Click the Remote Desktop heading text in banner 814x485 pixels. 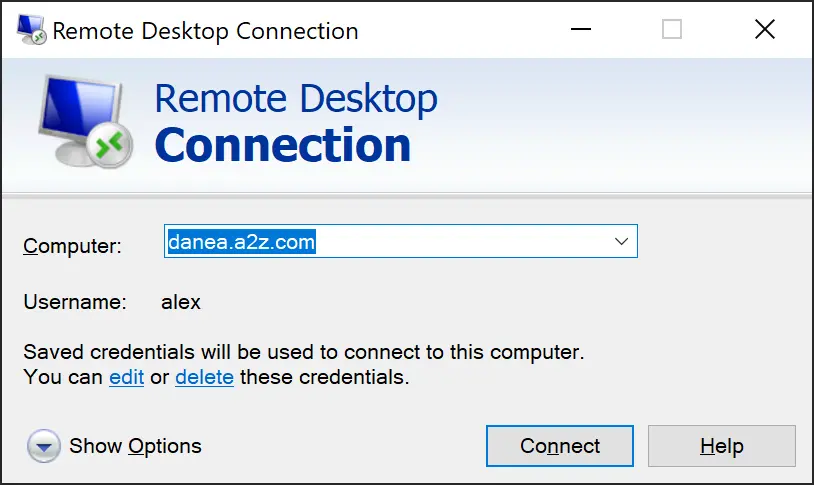tap(296, 99)
